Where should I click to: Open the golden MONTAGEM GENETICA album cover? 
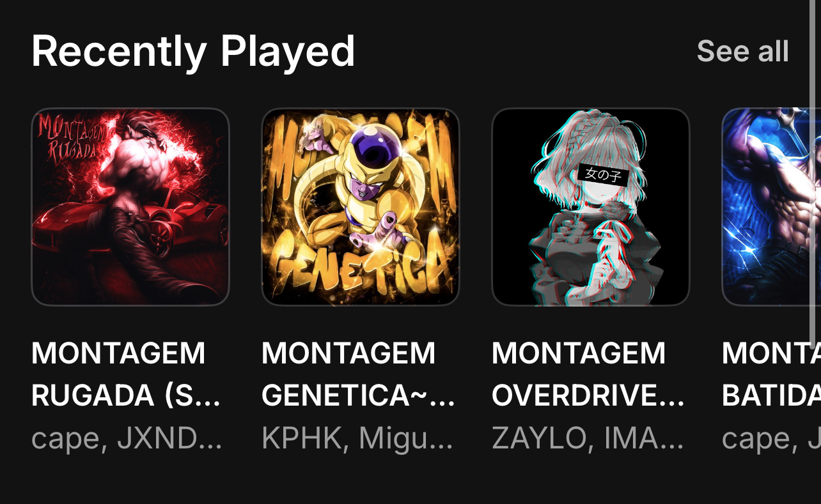tap(361, 207)
